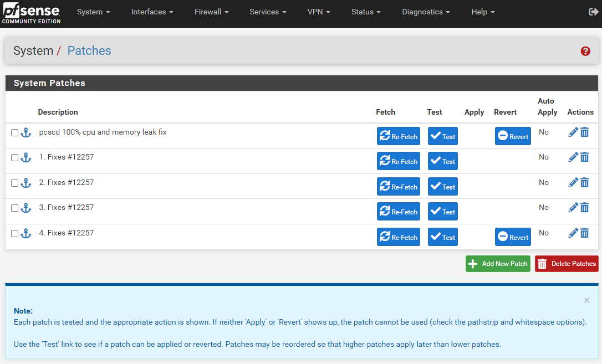This screenshot has width=602, height=364.
Task: Expand the Diagnostics menu
Action: [425, 11]
